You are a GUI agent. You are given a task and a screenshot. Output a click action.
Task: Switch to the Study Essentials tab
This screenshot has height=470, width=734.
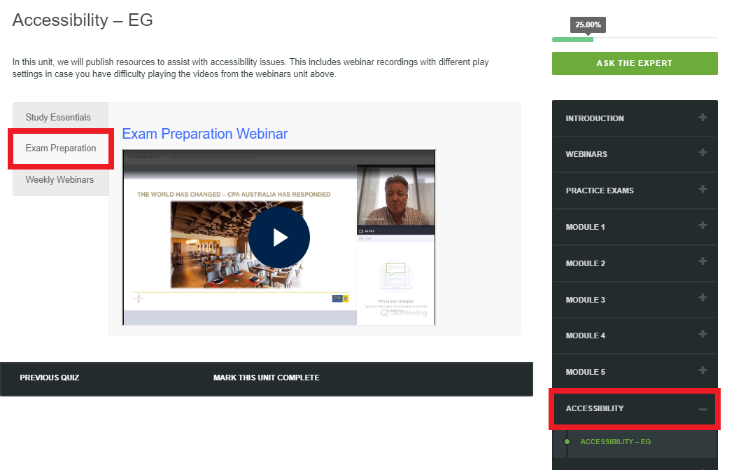click(59, 118)
